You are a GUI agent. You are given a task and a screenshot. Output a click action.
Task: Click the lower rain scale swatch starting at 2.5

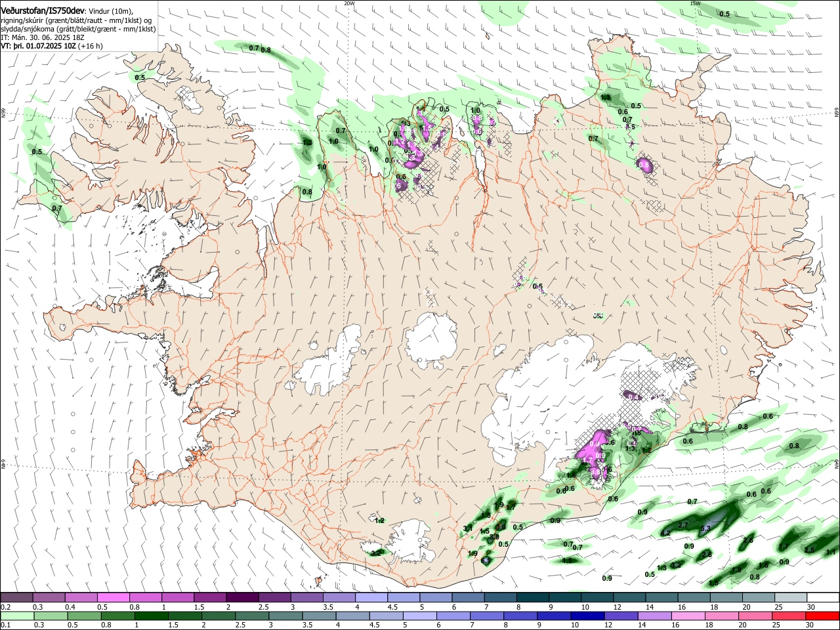click(252, 616)
